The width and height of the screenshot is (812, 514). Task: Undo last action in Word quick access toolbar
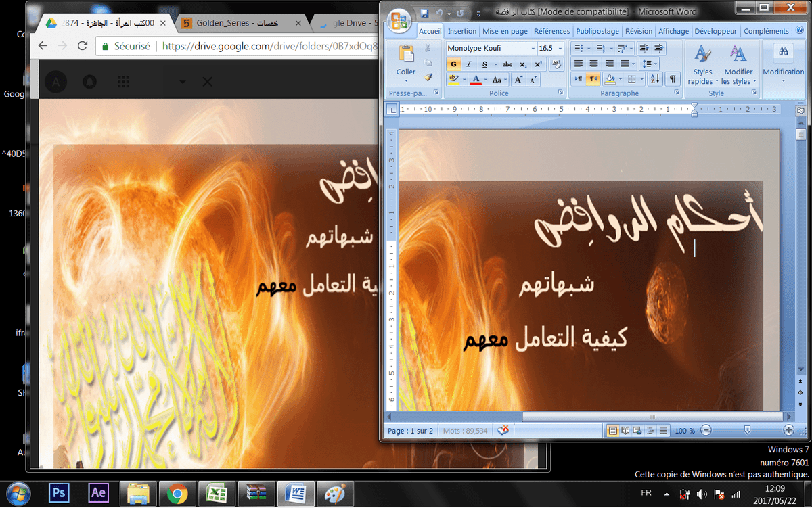coord(439,13)
